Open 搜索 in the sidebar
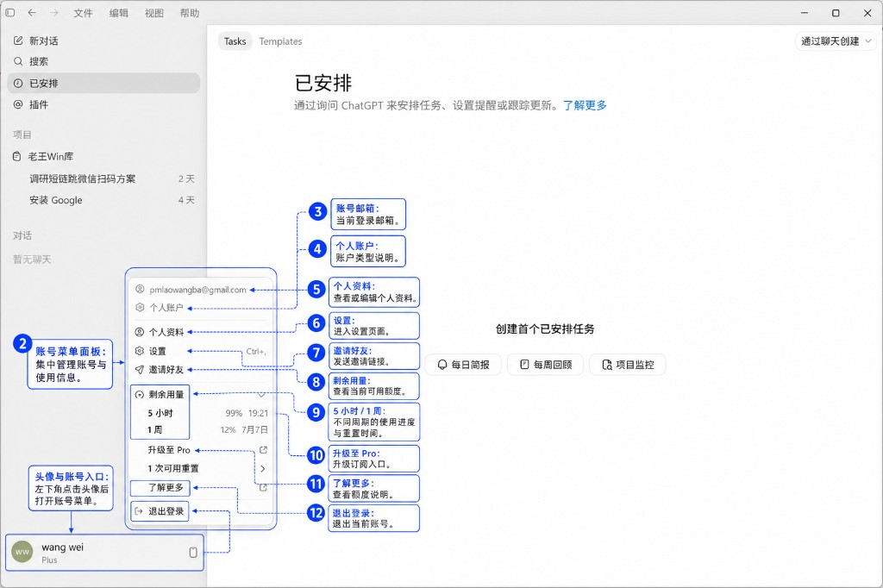The height and width of the screenshot is (588, 883). point(103,61)
